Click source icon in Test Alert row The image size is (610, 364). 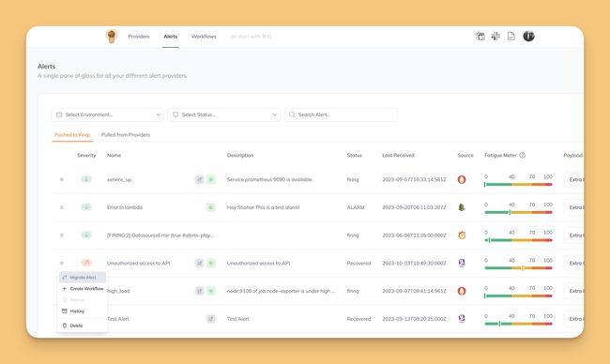462,319
